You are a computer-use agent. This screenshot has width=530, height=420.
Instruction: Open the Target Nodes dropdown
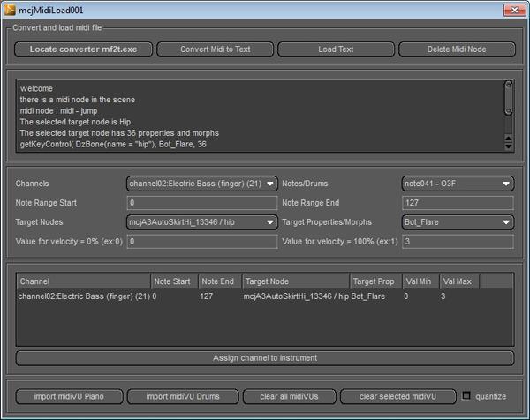click(202, 222)
